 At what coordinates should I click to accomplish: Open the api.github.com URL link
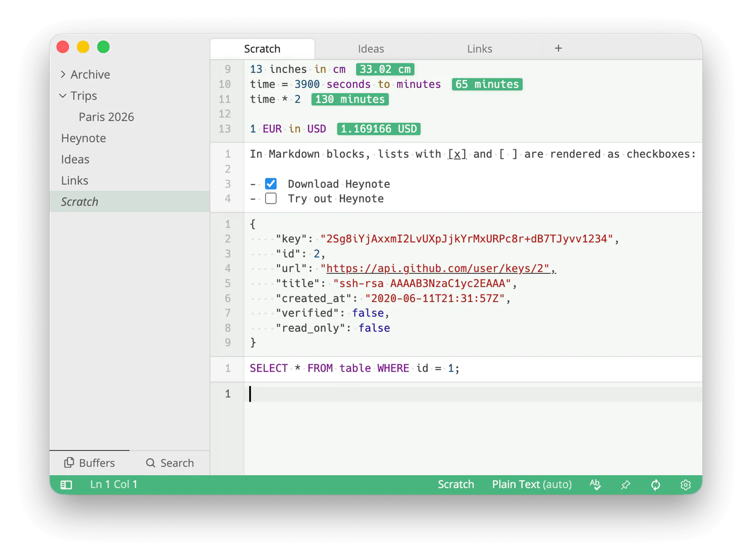(438, 268)
